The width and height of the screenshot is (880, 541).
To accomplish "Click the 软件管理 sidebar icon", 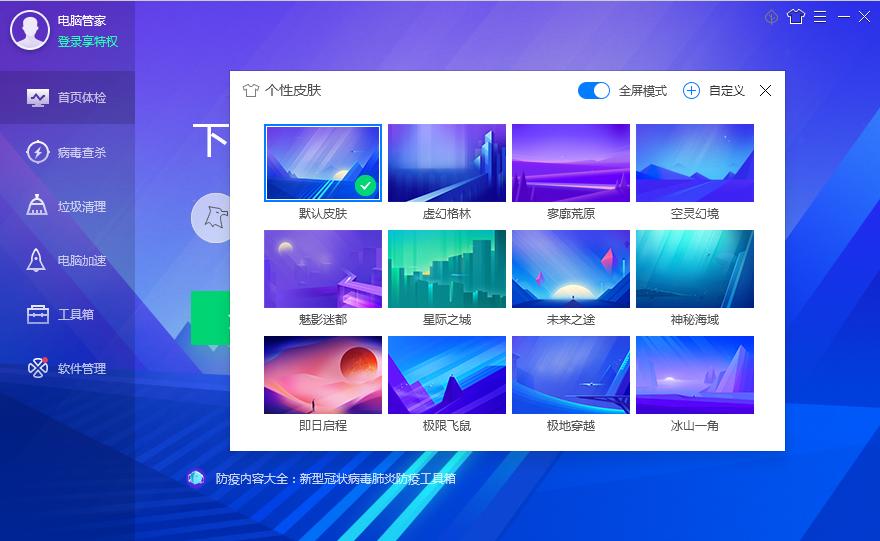I will (38, 368).
